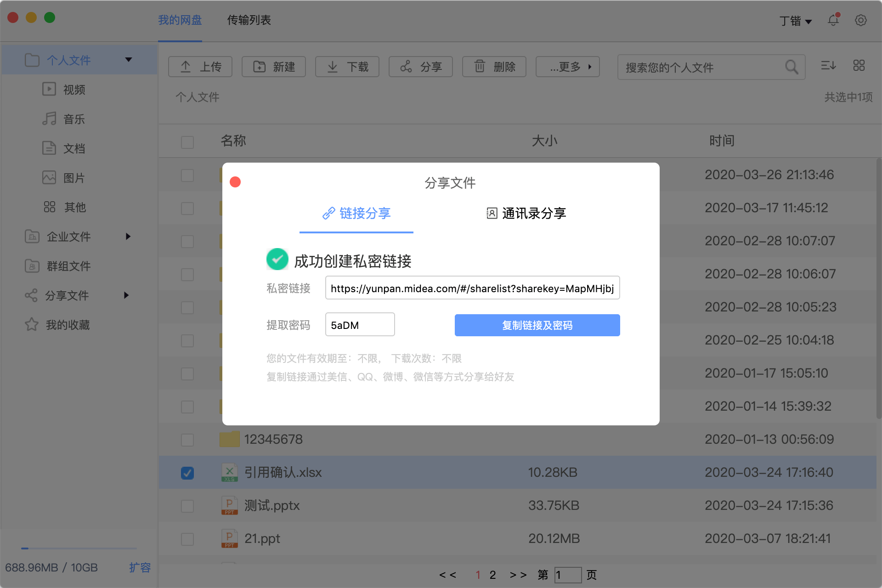Click the Delete (删除) toolbar button
The width and height of the screenshot is (882, 588).
494,67
